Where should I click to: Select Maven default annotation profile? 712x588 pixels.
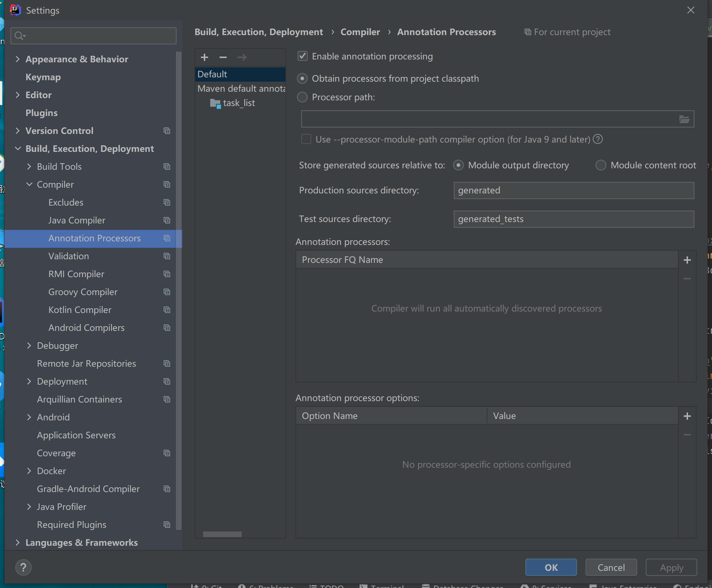pos(240,88)
